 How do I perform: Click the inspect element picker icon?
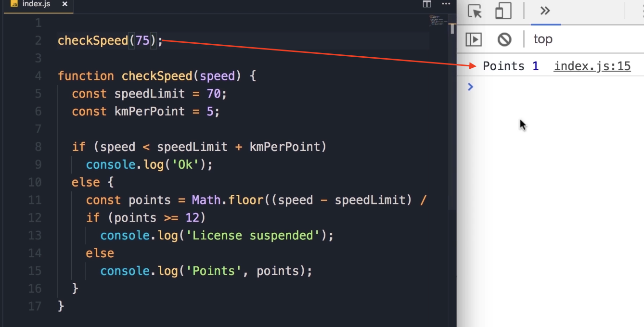point(475,12)
